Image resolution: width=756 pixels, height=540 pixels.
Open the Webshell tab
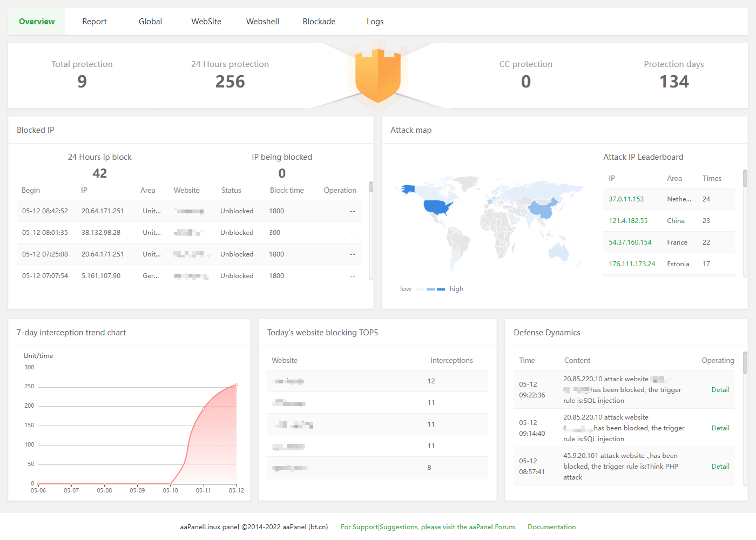pyautogui.click(x=262, y=22)
